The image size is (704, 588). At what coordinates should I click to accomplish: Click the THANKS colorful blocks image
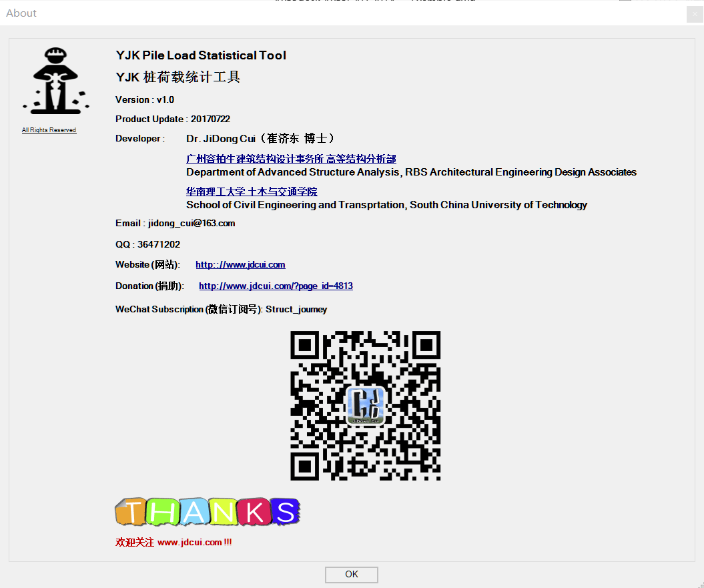point(208,512)
